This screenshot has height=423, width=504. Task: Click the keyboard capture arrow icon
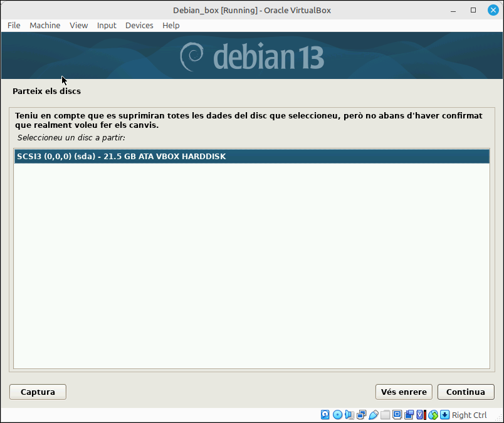(445, 415)
